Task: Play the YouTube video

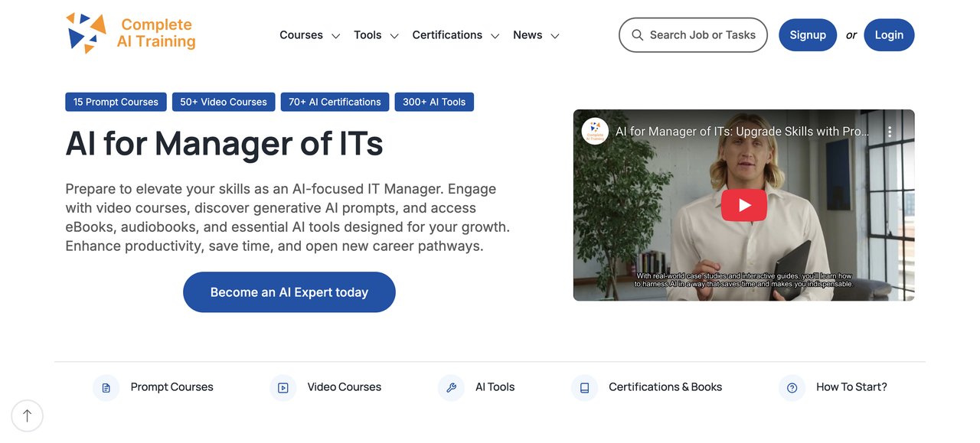Action: point(743,205)
